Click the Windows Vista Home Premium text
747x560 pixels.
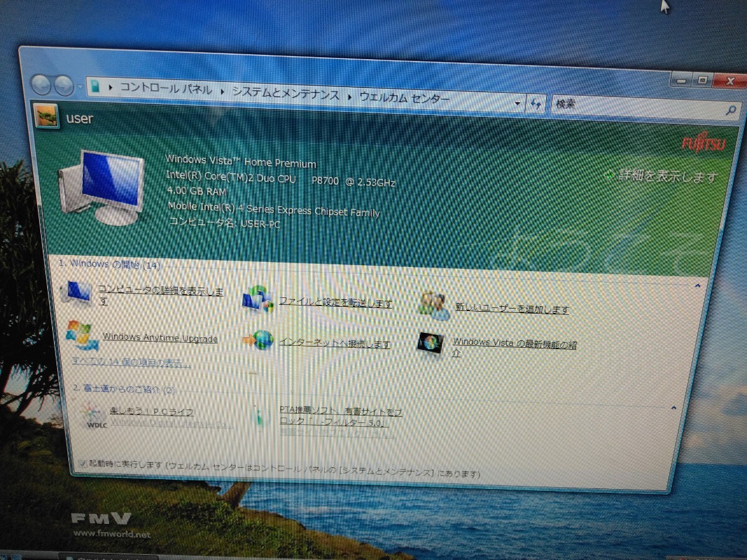(241, 161)
